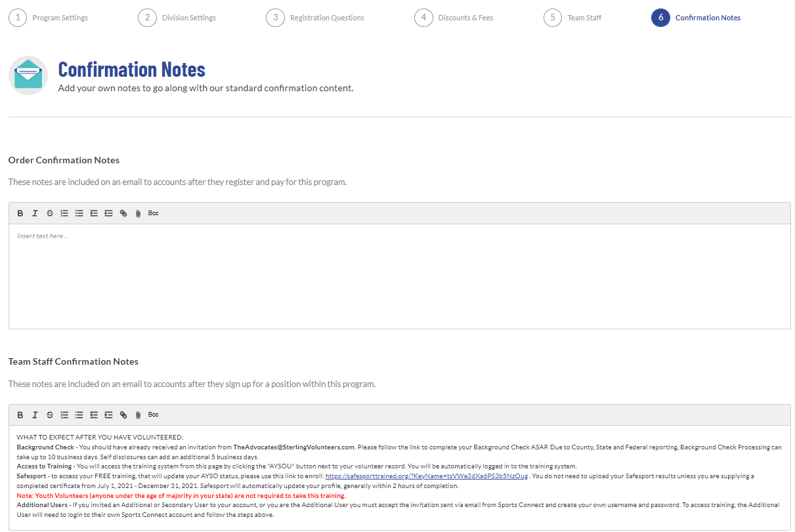Toggle Bold in Team Staff Confirmation Notes toolbar
795x532 pixels.
pyautogui.click(x=20, y=415)
